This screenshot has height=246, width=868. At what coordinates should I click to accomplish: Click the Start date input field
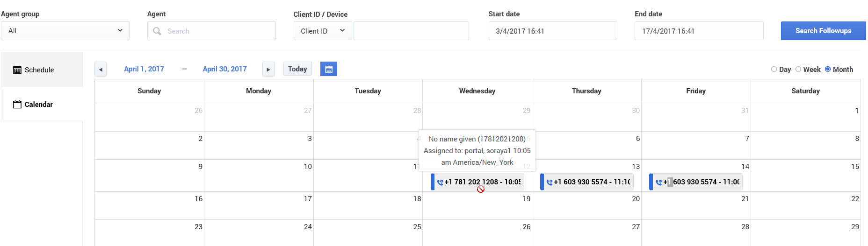pos(552,31)
